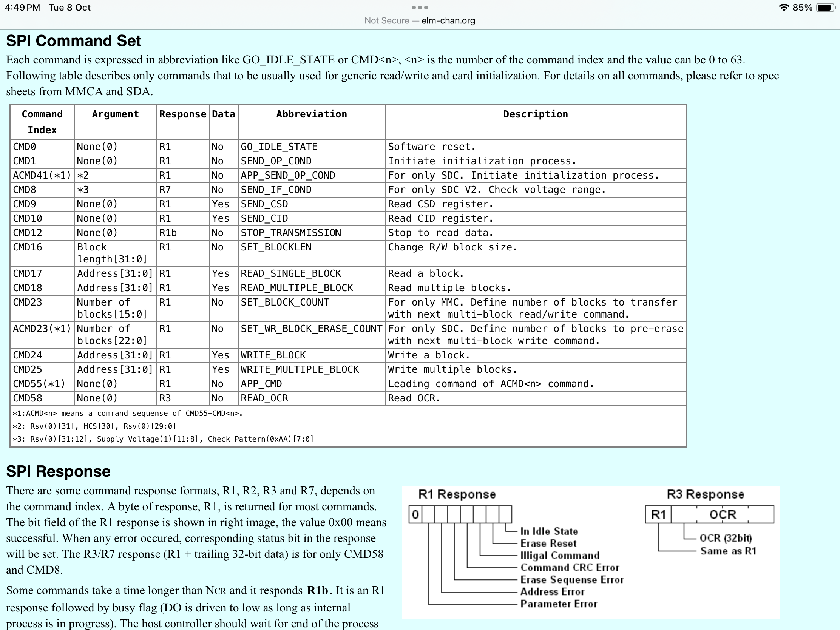The width and height of the screenshot is (840, 630).
Task: Select the SEND_CID abbreviation
Action: pos(312,219)
